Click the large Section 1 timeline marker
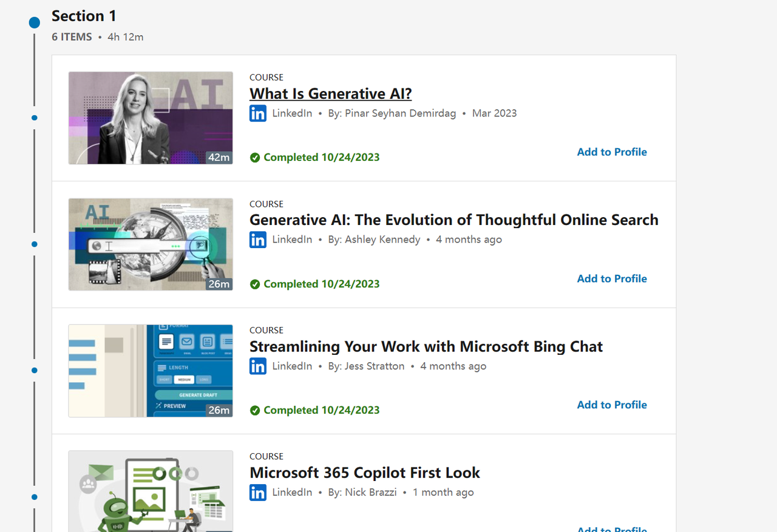This screenshot has height=532, width=777. pos(35,22)
